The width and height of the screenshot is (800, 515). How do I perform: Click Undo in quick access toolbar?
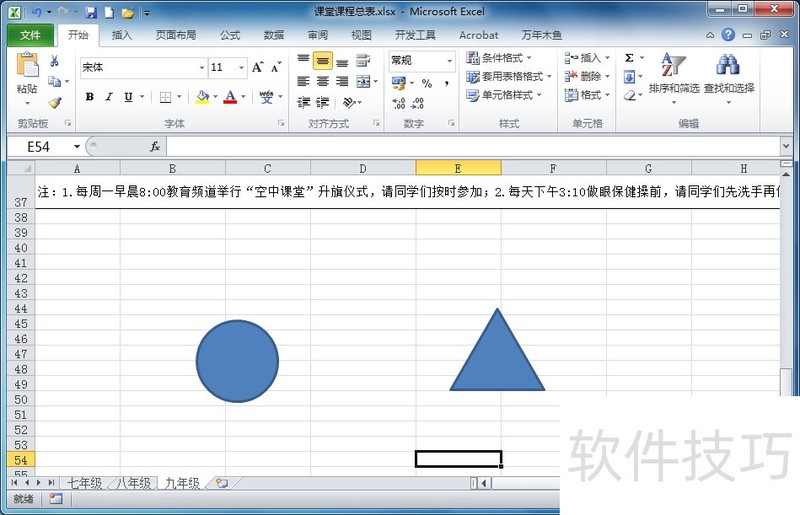pyautogui.click(x=36, y=12)
